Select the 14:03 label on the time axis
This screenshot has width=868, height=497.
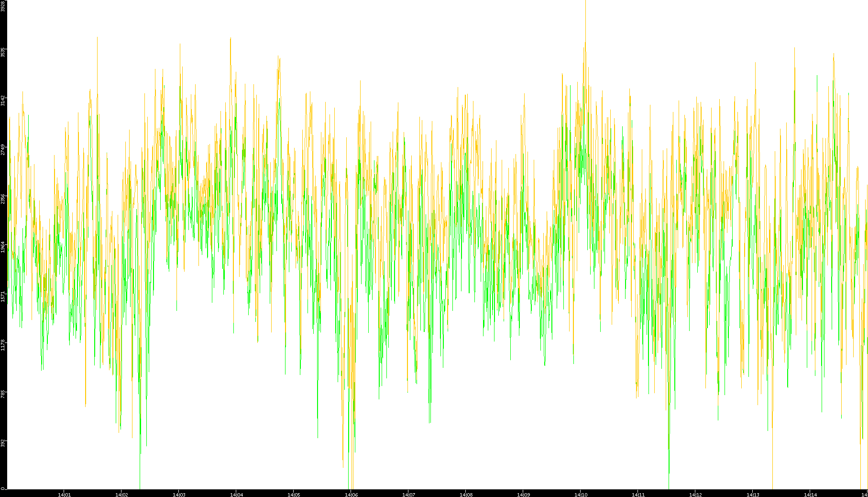pyautogui.click(x=179, y=495)
